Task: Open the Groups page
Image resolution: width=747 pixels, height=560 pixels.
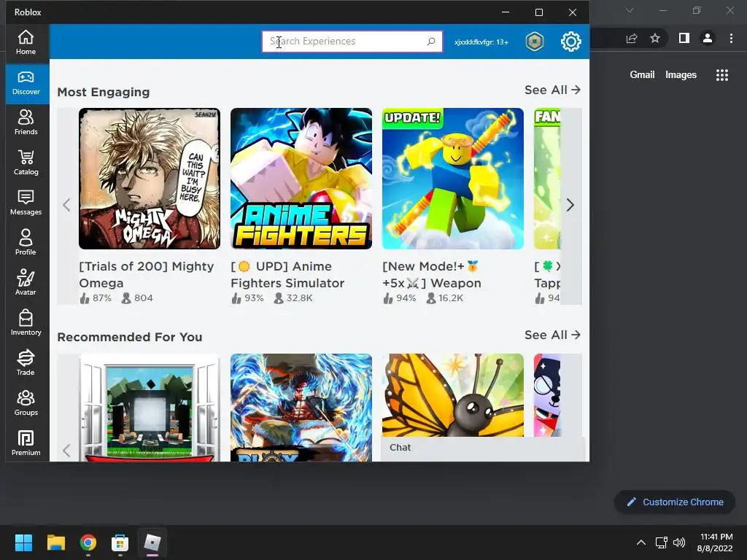Action: tap(26, 403)
